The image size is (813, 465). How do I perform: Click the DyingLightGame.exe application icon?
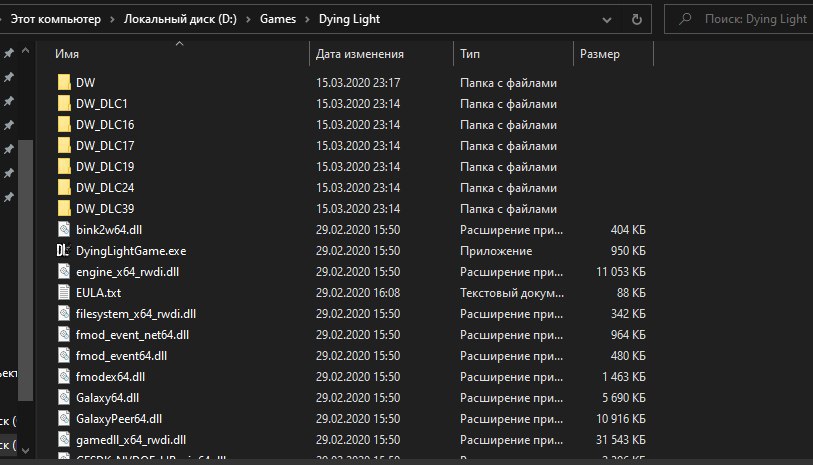63,250
